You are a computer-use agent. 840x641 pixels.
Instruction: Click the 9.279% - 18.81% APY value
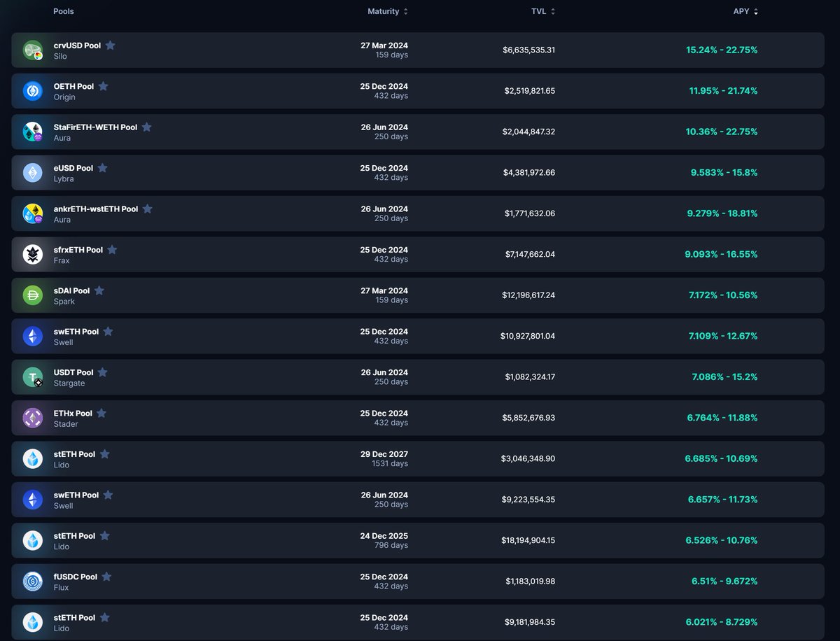[723, 213]
